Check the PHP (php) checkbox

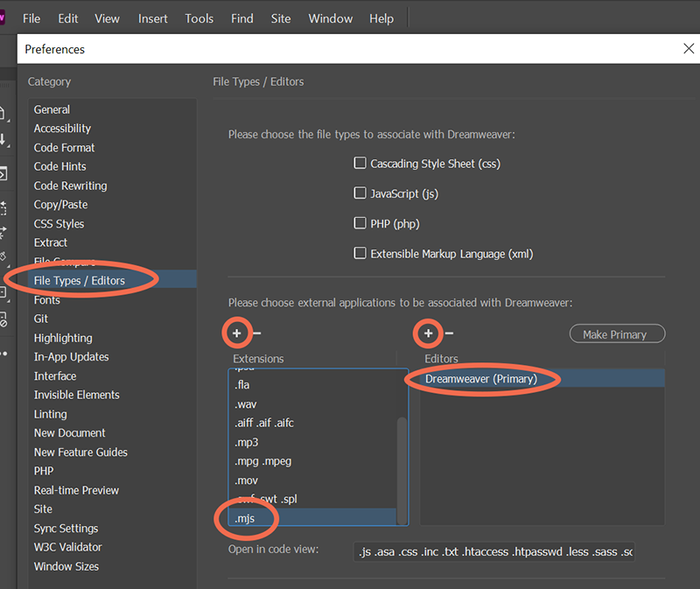(x=360, y=223)
